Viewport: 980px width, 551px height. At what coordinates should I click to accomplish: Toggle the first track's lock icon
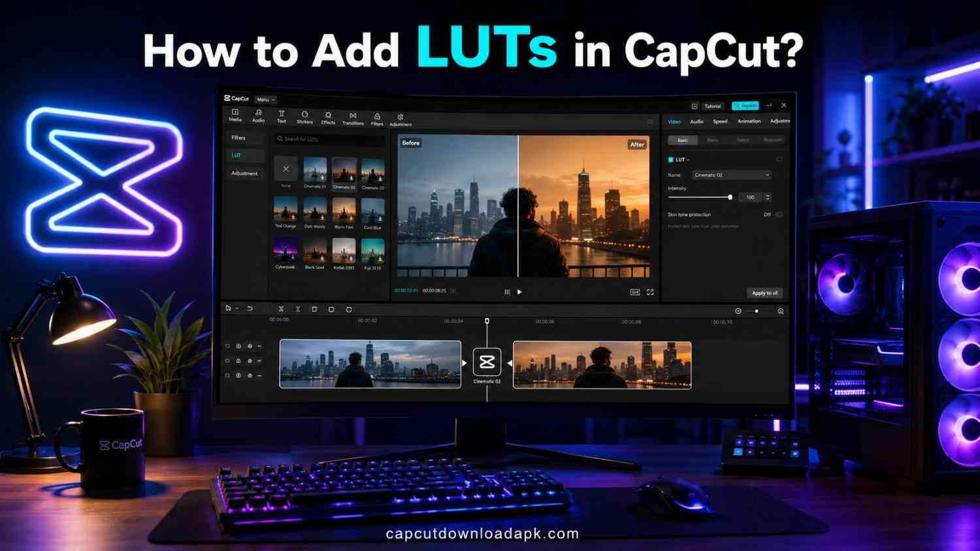pyautogui.click(x=238, y=346)
